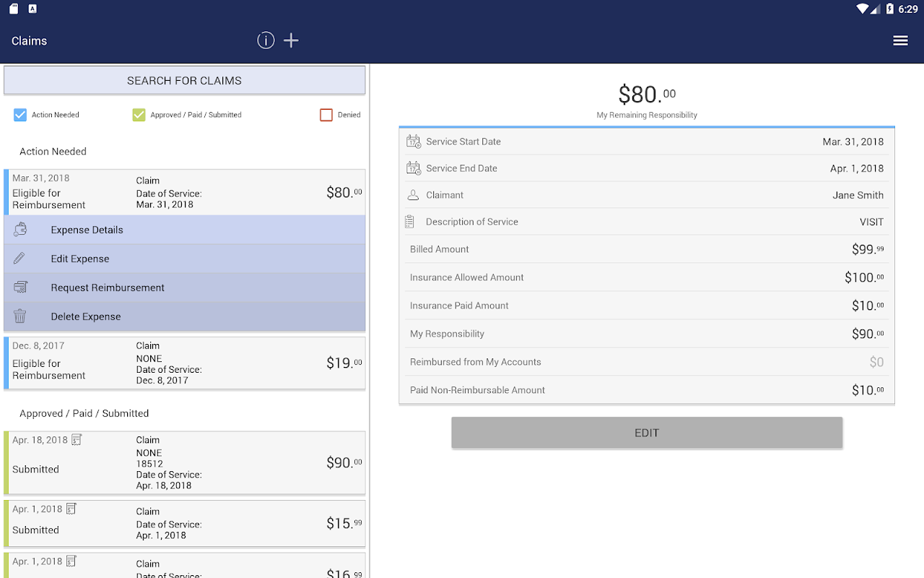Tap the Wi-Fi status icon
924x578 pixels.
(863, 9)
